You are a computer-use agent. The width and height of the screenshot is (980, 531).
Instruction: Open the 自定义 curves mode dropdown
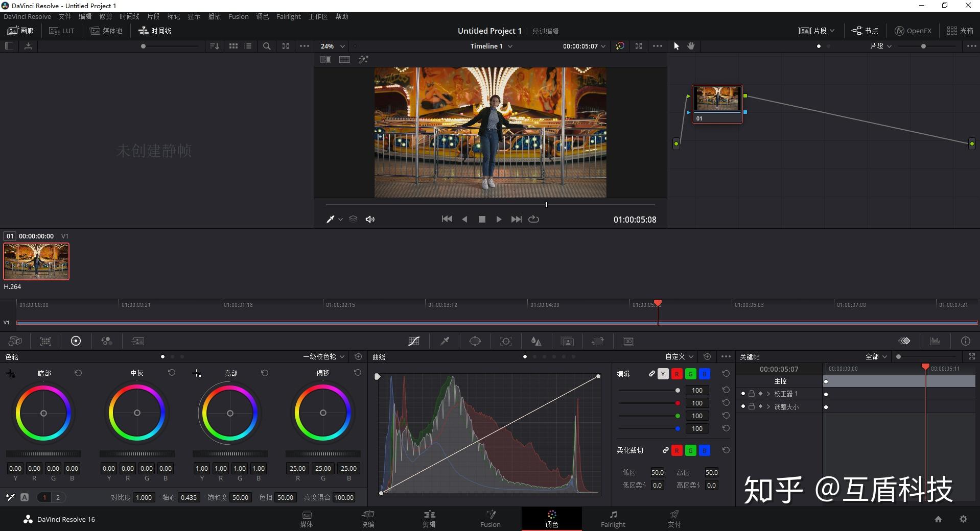point(679,356)
